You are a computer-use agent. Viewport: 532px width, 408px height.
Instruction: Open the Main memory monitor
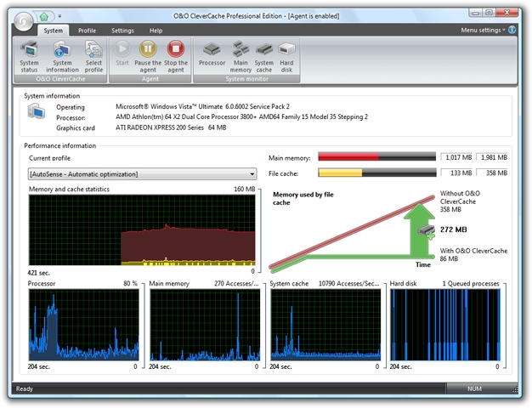pyautogui.click(x=241, y=55)
